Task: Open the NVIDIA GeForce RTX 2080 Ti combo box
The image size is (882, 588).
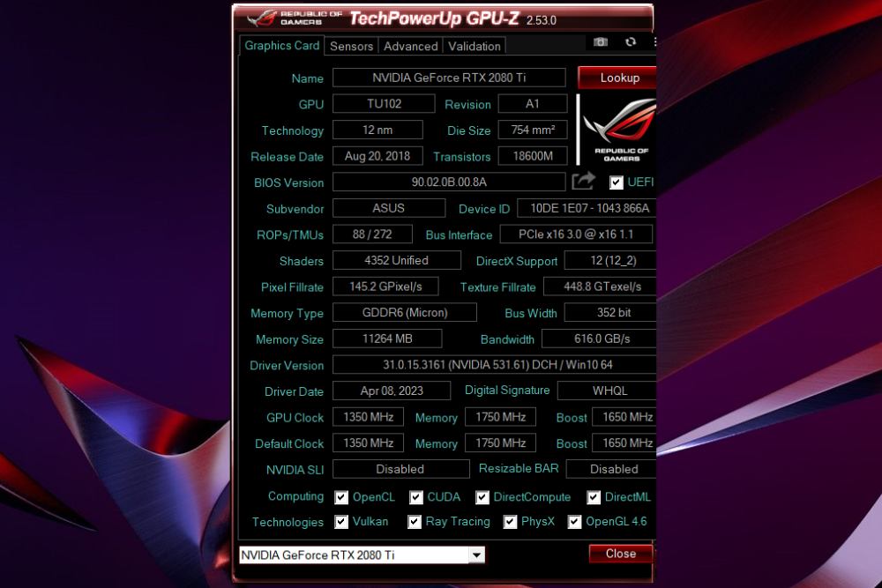Action: click(x=362, y=555)
